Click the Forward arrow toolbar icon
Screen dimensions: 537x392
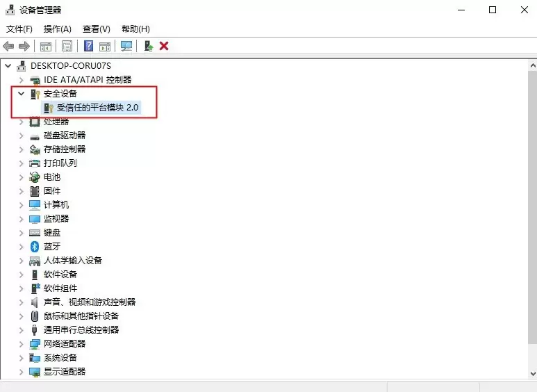(x=24, y=46)
